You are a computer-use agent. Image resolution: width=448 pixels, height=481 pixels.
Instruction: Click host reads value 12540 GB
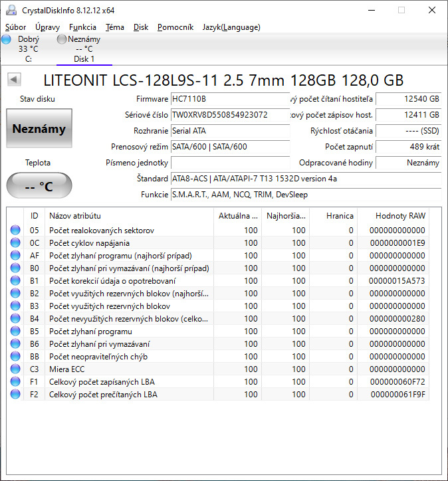(408, 99)
